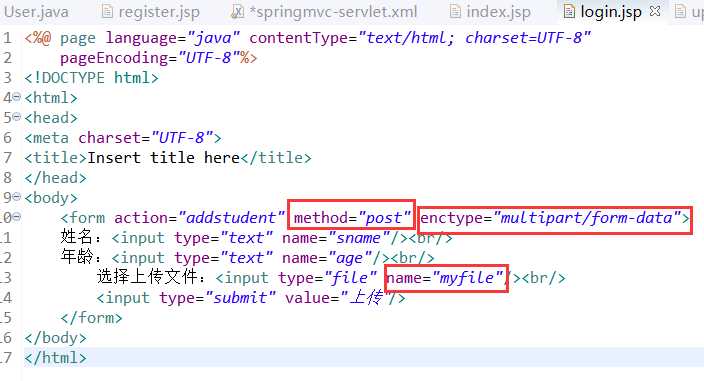Image resolution: width=704 pixels, height=381 pixels.
Task: Click the closing </head> tag
Action: (56, 178)
